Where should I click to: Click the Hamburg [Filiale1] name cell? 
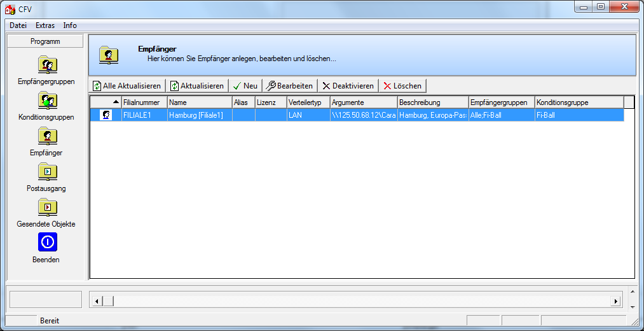point(200,115)
